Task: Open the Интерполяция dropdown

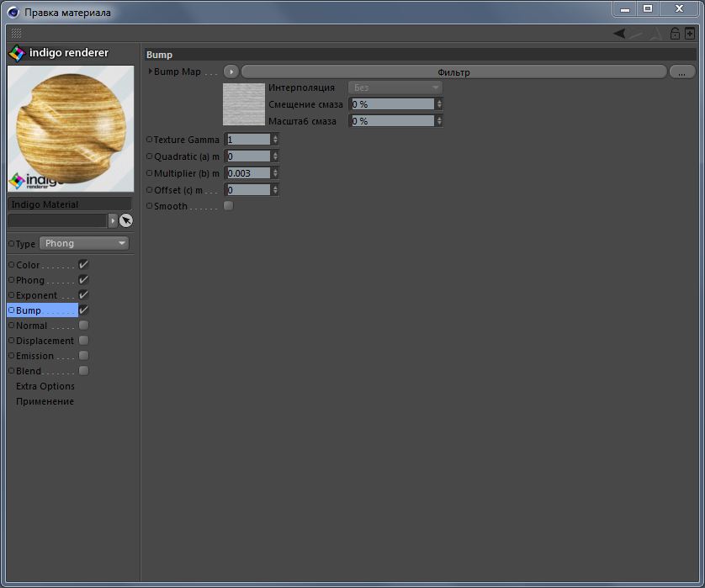Action: (x=395, y=87)
